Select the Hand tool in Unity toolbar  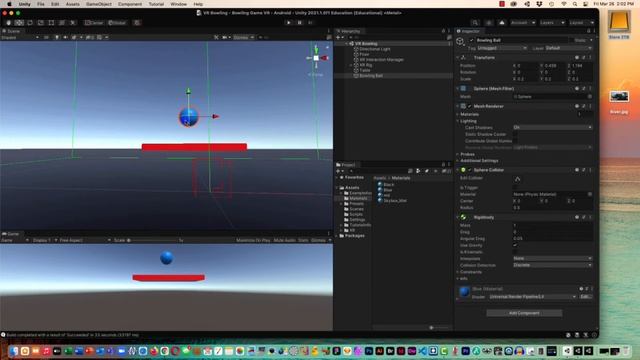tap(9, 23)
